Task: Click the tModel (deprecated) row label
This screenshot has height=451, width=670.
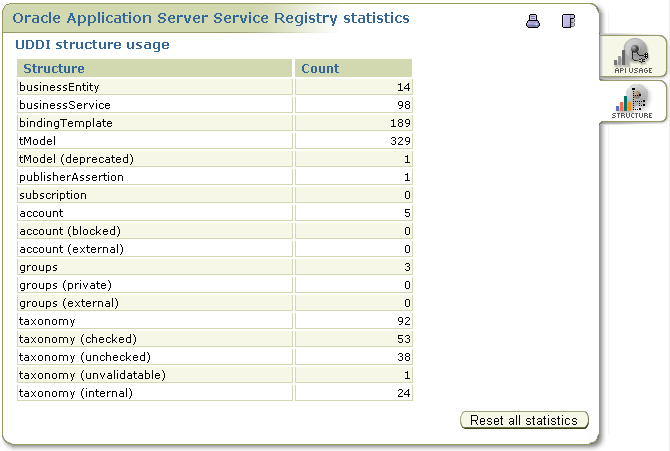Action: pyautogui.click(x=76, y=159)
